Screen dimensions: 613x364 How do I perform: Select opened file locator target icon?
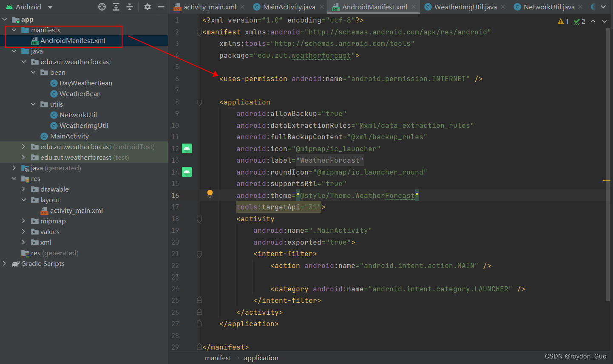click(102, 7)
